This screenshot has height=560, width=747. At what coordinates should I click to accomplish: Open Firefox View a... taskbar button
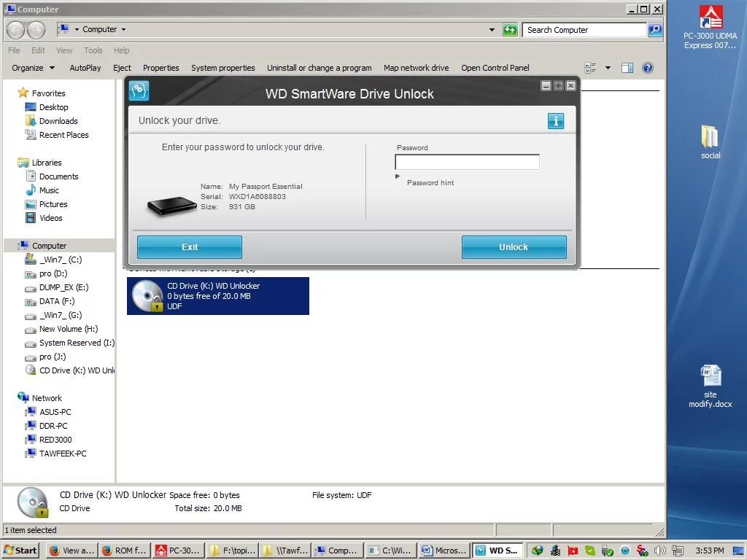[72, 551]
